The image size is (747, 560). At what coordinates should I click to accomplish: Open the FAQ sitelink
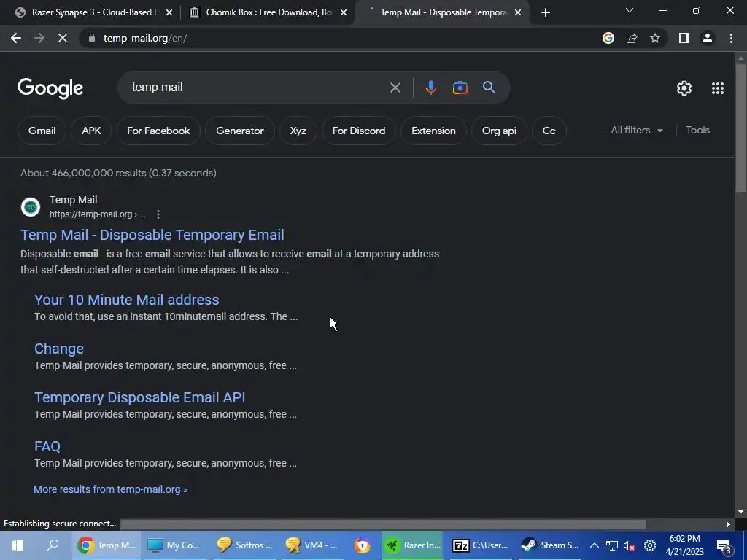47,447
